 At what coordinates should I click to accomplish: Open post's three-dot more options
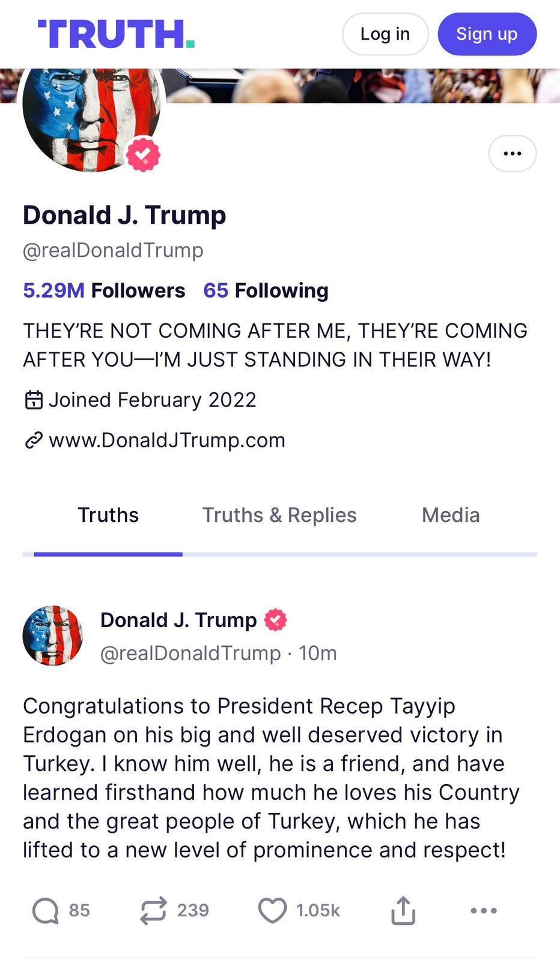pos(484,910)
